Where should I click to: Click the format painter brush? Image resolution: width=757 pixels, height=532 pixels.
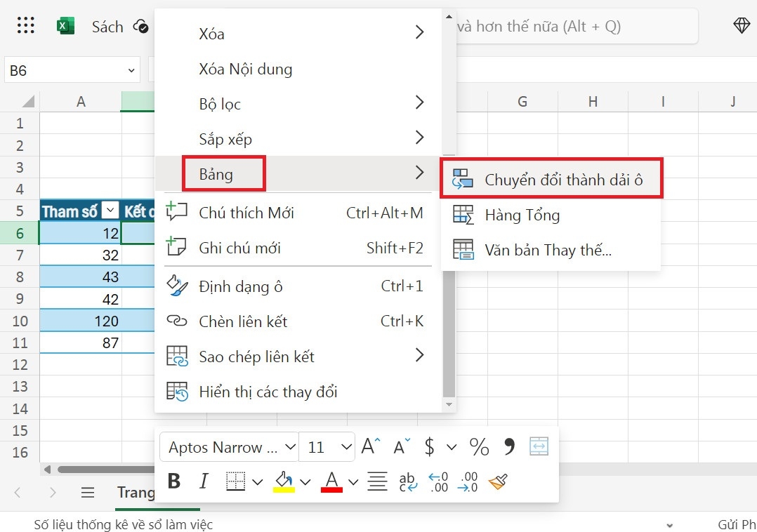(498, 481)
